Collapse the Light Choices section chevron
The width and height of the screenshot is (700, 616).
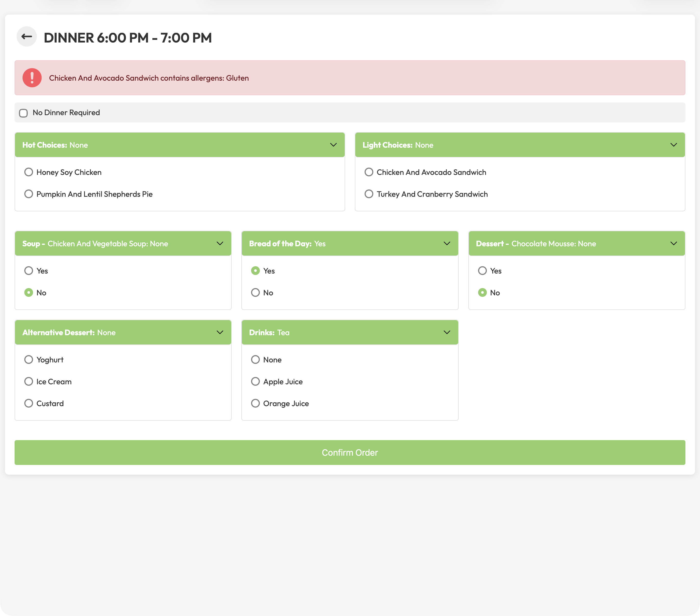point(674,145)
